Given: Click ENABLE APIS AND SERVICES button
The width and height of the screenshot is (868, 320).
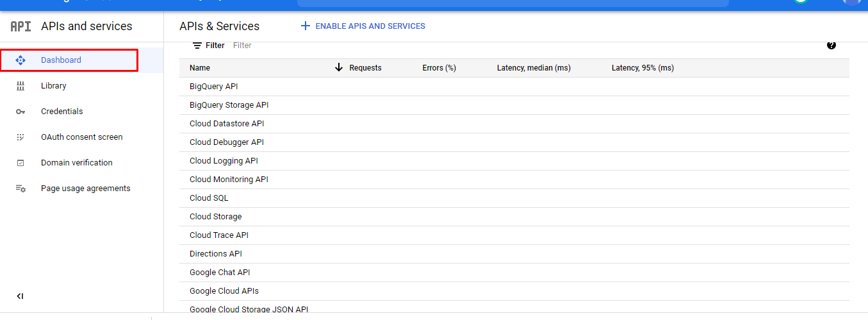Looking at the screenshot, I should tap(363, 26).
